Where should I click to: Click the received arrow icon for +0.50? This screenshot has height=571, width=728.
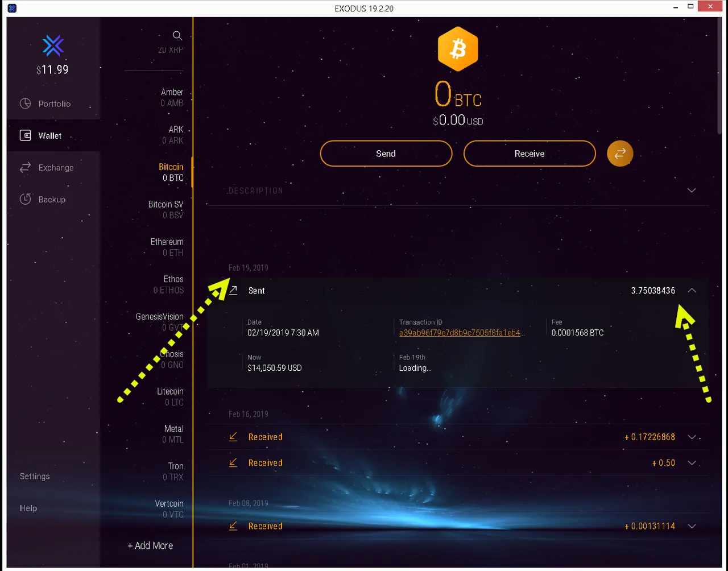(233, 462)
